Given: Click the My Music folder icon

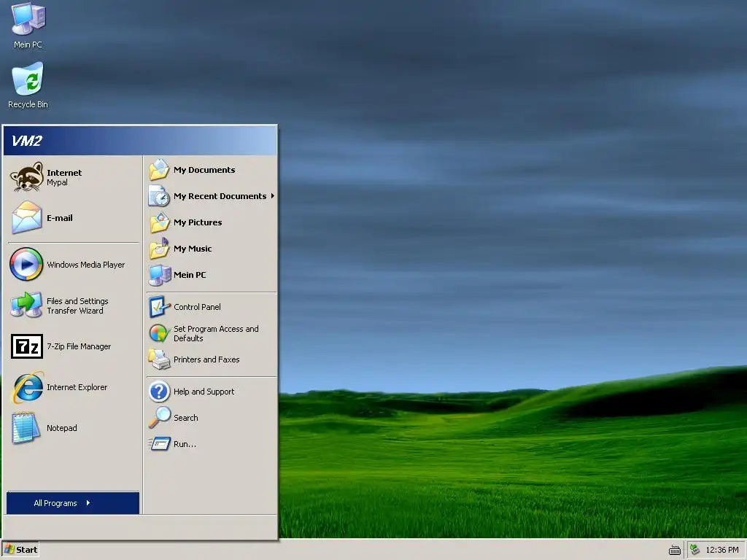Looking at the screenshot, I should (159, 249).
